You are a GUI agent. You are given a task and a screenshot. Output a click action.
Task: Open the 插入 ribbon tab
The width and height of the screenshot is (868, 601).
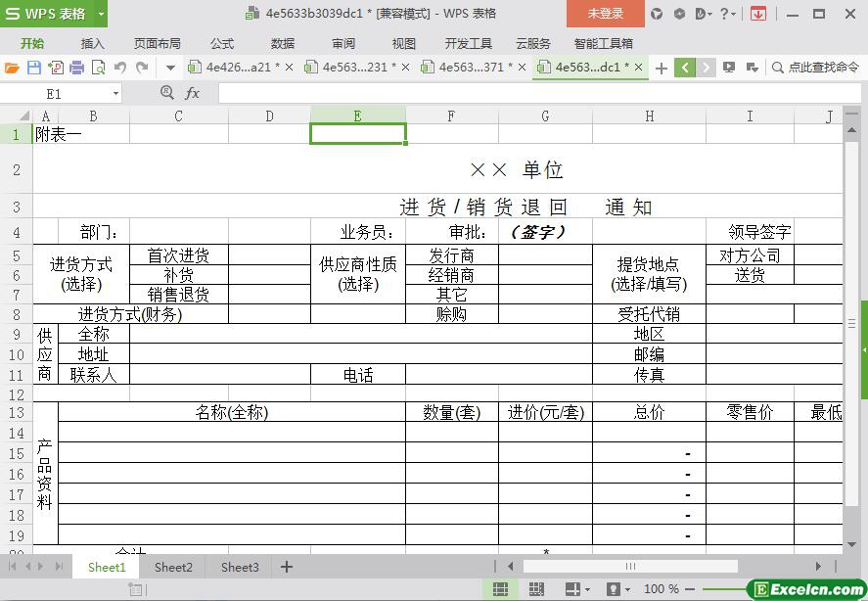pos(92,43)
